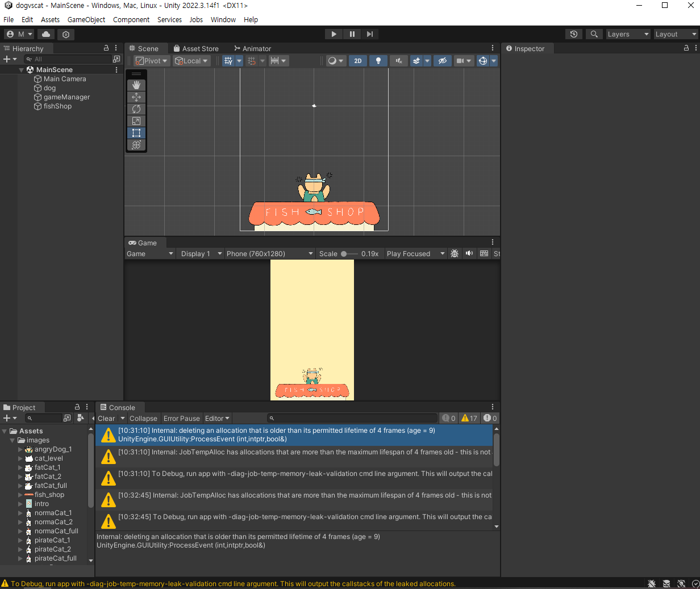
Task: Select the Inspector tab
Action: (526, 48)
